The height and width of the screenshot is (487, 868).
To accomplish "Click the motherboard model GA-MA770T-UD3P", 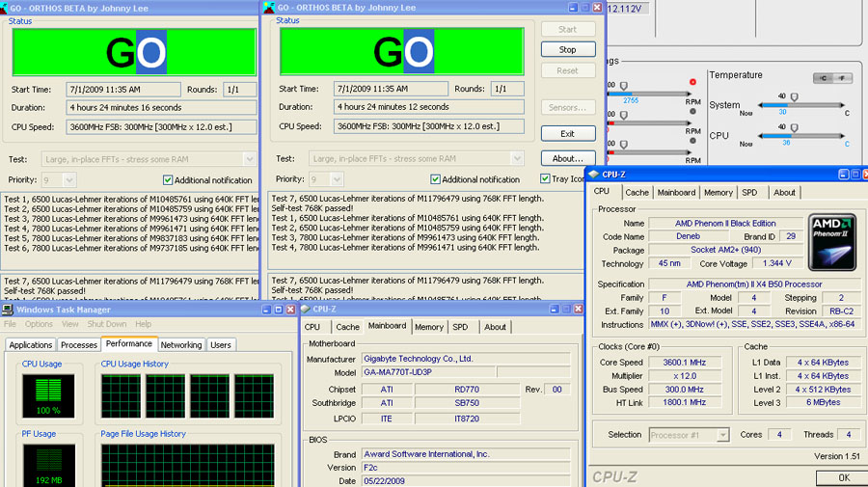I will [x=429, y=372].
